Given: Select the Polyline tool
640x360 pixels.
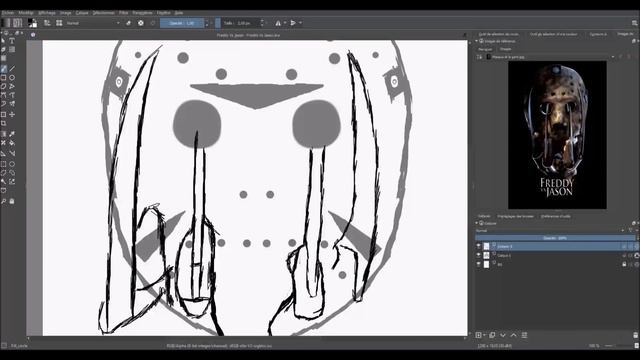Looking at the screenshot, I should click(12, 86).
